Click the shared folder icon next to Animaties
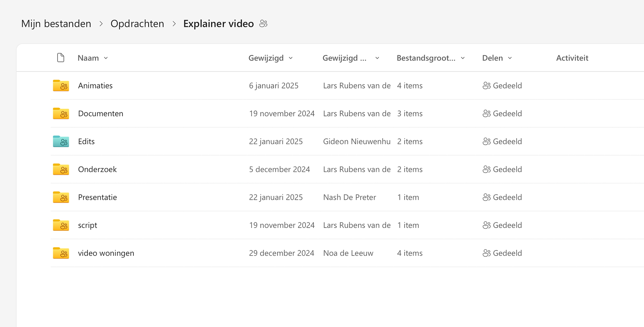The image size is (644, 327). (61, 86)
